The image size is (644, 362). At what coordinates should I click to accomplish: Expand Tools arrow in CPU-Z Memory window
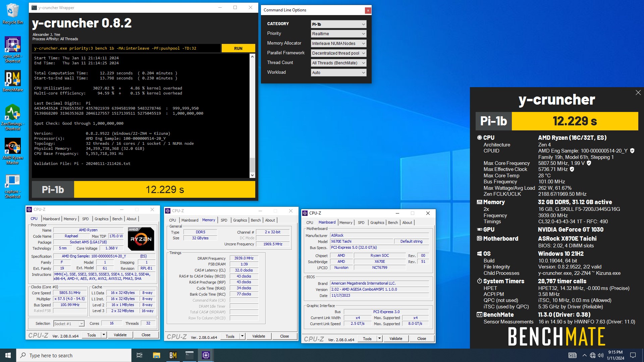pos(242,337)
